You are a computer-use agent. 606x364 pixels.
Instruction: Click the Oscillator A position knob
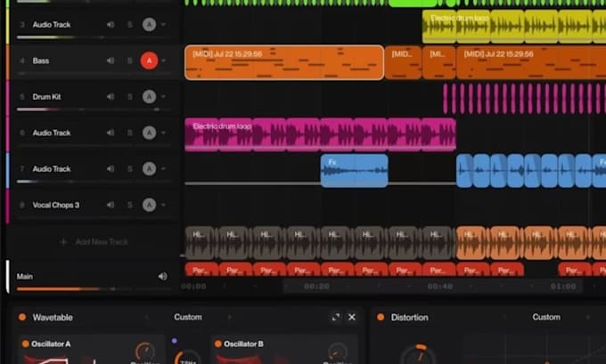144,352
